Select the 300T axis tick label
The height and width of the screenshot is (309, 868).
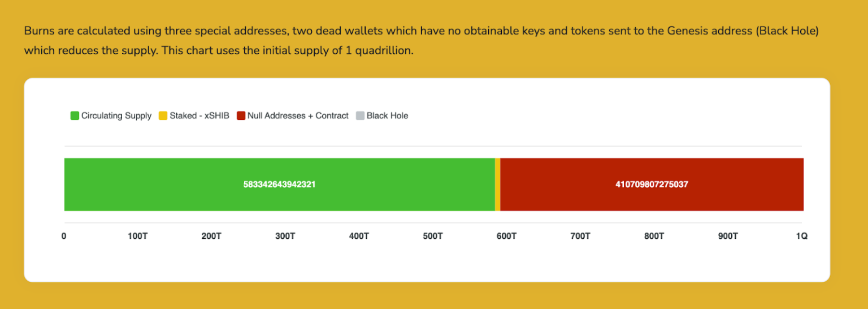[285, 236]
